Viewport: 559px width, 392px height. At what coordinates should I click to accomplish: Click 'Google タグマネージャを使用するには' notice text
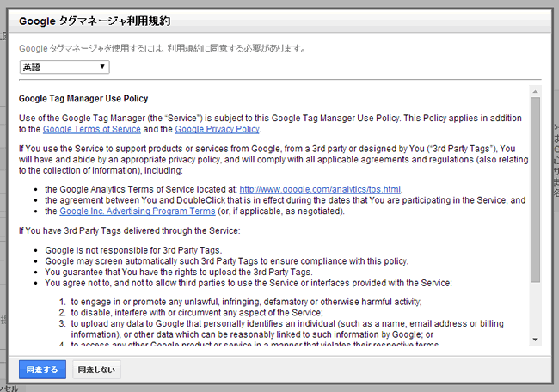click(163, 48)
